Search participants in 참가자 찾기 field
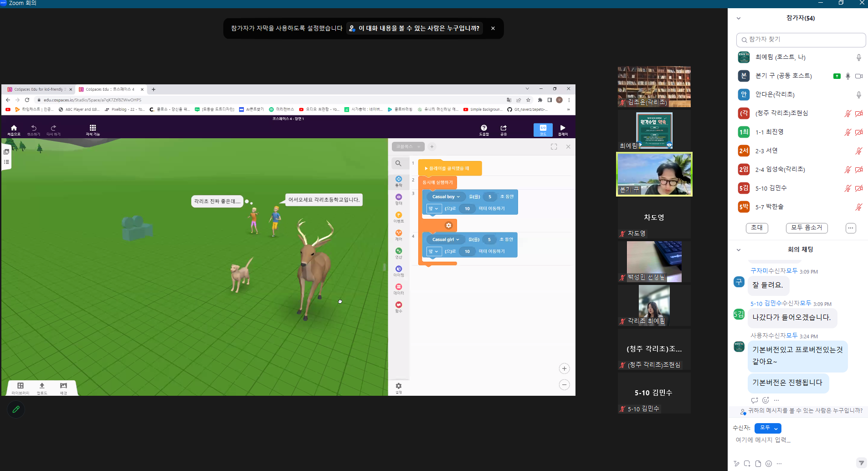This screenshot has width=868, height=471. click(x=801, y=40)
